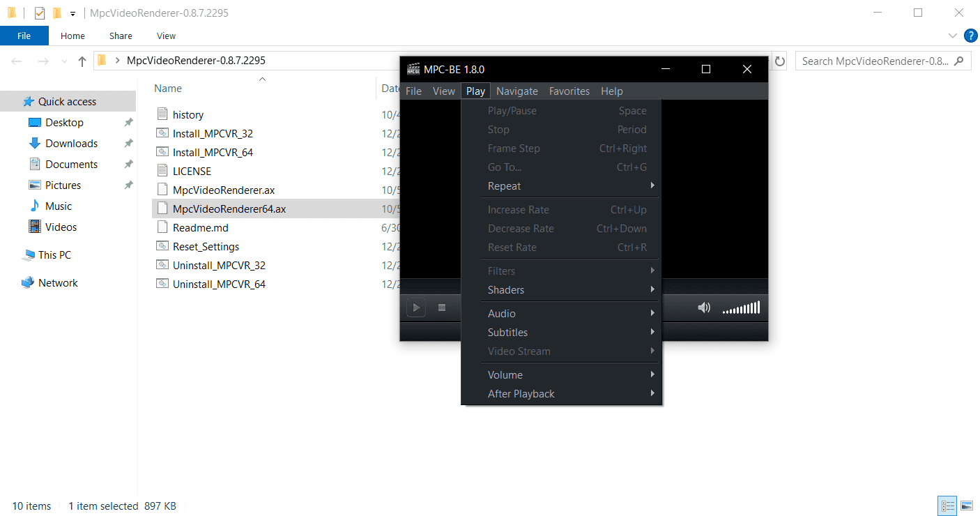Expand the Shaders submenu
The width and height of the screenshot is (980, 516).
(x=561, y=290)
